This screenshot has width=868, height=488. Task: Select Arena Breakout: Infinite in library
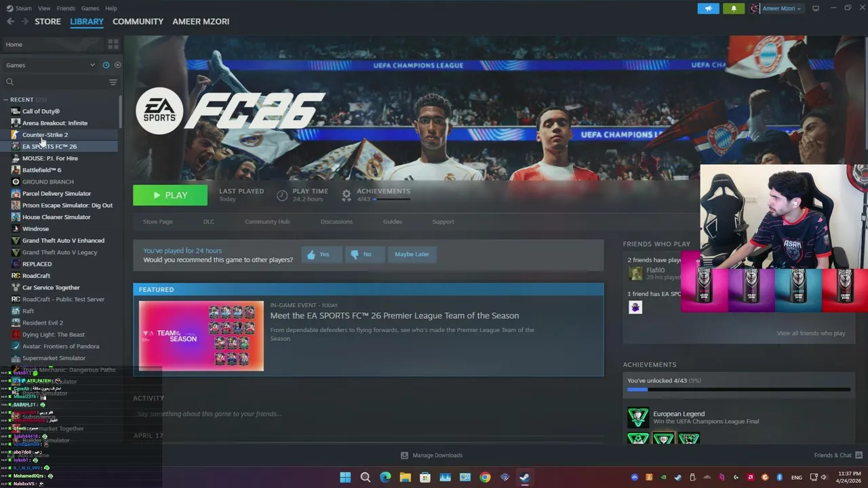pos(55,123)
